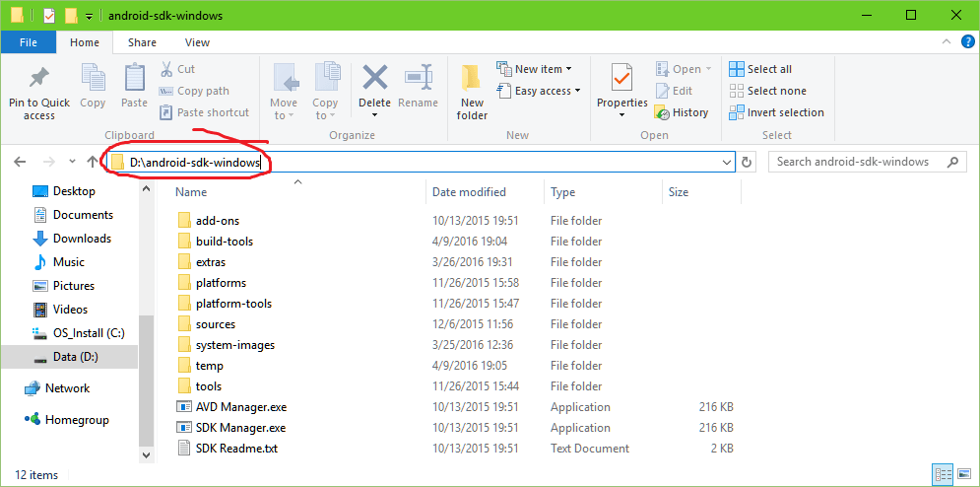The height and width of the screenshot is (487, 980).
Task: Switch to the Home ribbon tab
Action: tap(85, 42)
